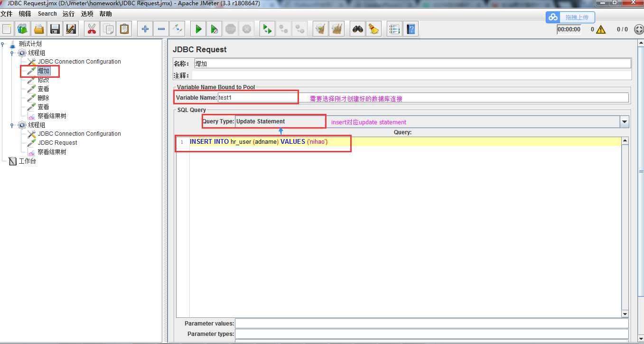Click the Variable Name field with test1
Image resolution: width=644 pixels, height=344 pixels.
coord(423,98)
